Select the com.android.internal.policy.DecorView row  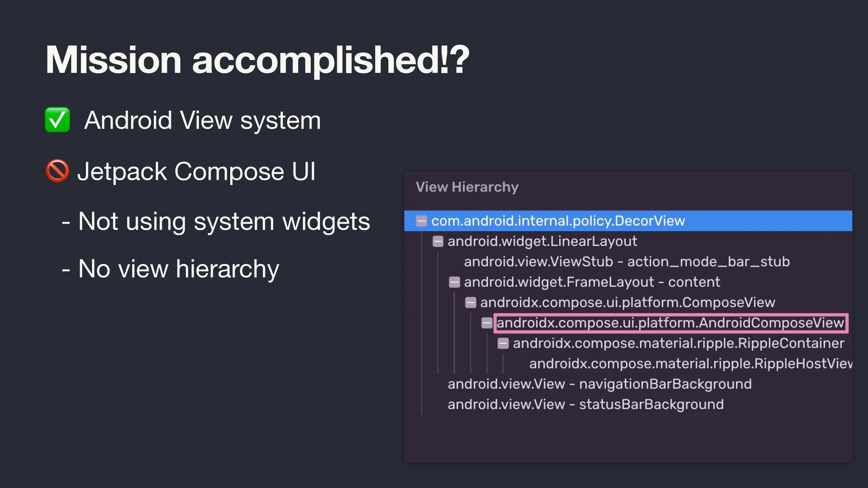(558, 221)
